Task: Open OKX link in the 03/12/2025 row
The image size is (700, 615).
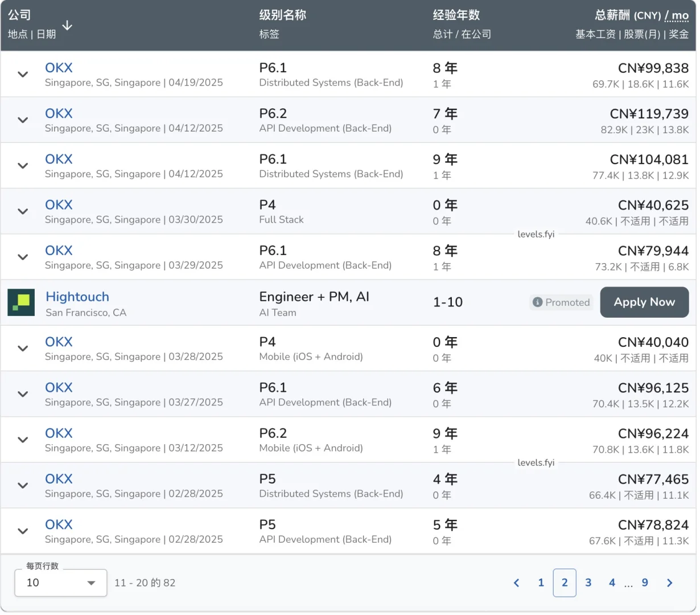Action: pos(59,433)
